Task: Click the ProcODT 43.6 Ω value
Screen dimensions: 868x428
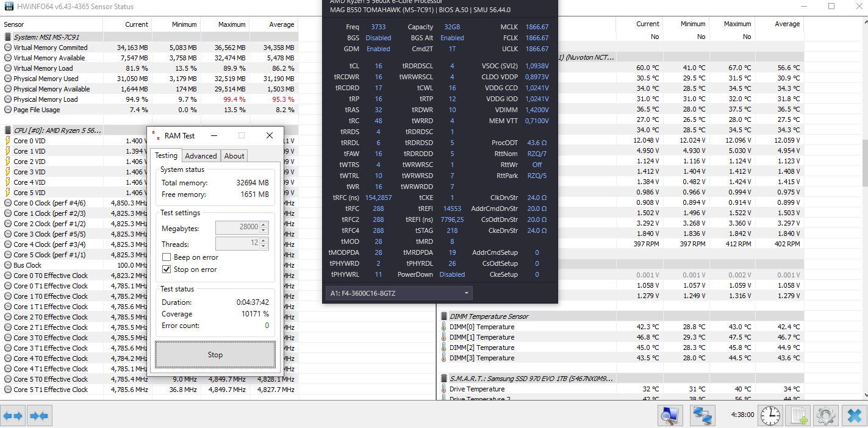Action: (x=537, y=143)
